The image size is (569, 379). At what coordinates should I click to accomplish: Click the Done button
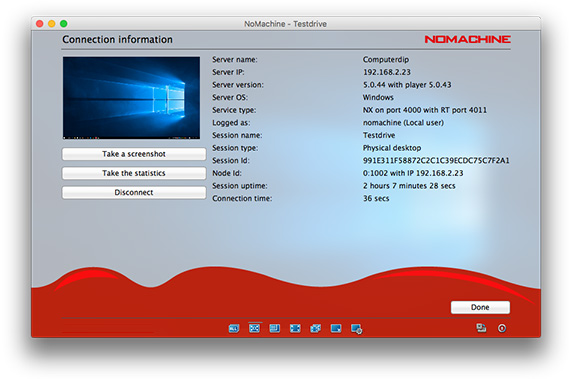480,307
